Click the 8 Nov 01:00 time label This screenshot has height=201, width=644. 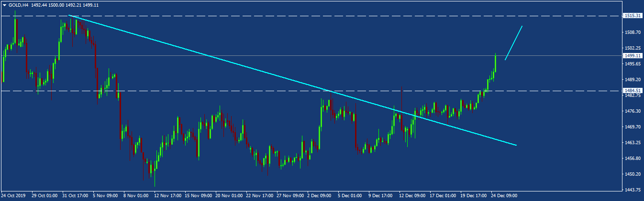[x=136, y=196]
